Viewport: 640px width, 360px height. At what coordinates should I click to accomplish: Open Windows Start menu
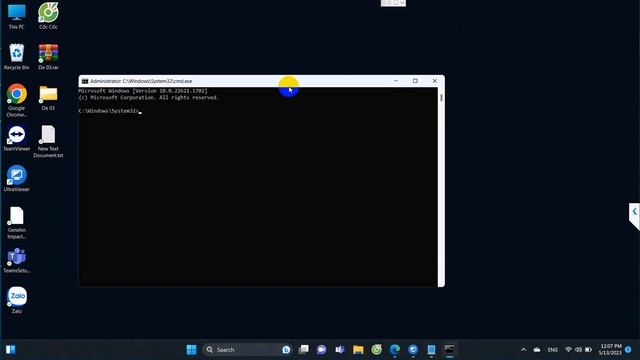pos(191,350)
